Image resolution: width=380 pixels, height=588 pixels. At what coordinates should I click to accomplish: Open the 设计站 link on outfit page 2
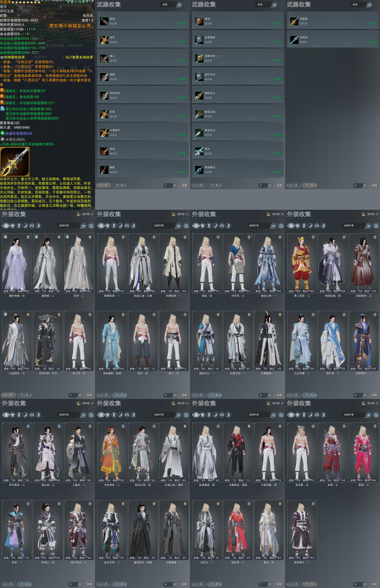180,214
